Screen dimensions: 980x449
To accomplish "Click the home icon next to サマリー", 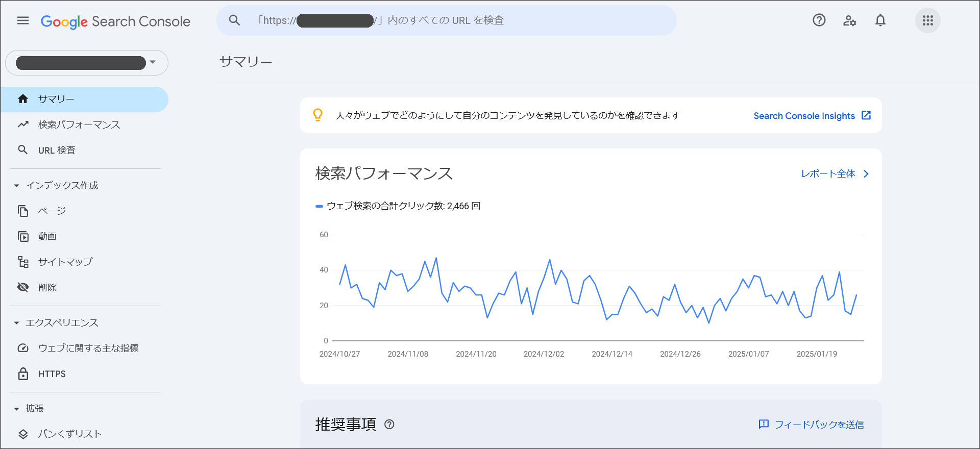I will coord(23,99).
